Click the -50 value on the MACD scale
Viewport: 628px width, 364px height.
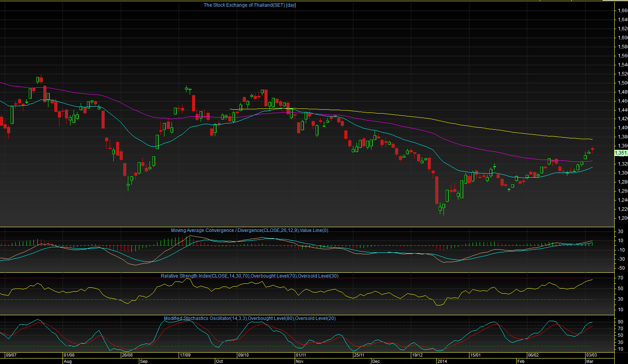[621, 268]
